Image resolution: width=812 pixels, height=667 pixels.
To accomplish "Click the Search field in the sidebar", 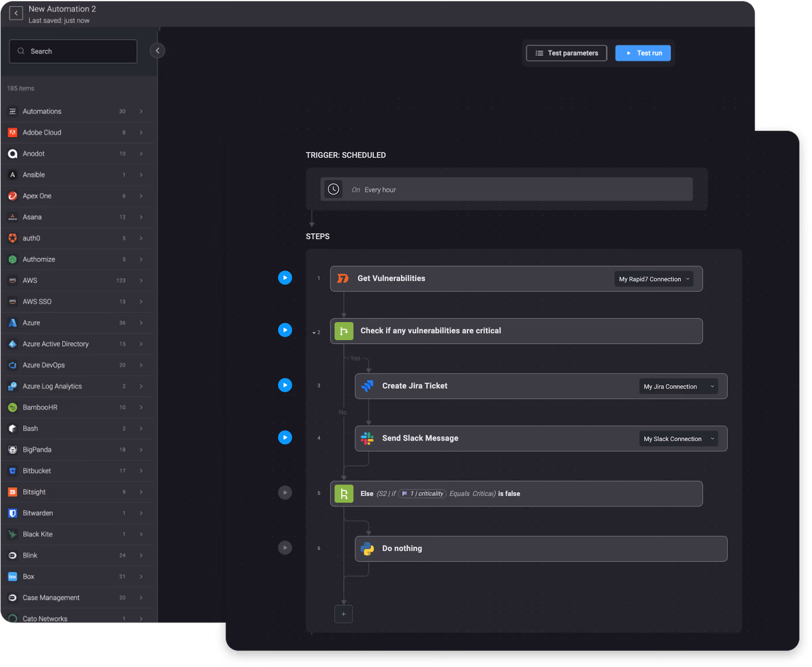I will 73,51.
